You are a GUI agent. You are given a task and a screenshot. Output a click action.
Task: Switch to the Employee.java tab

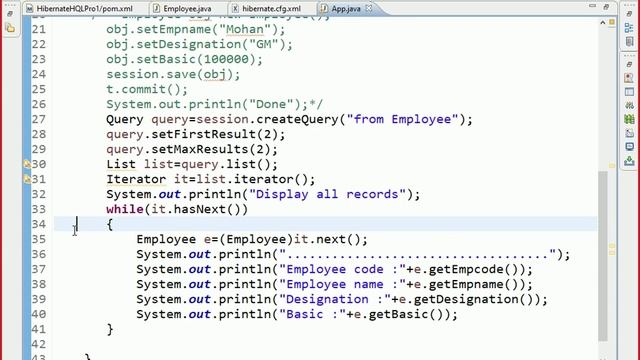coord(182,9)
